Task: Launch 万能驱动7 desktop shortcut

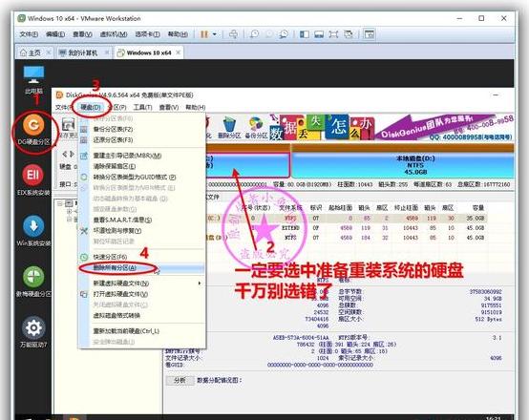Action: pyautogui.click(x=33, y=332)
